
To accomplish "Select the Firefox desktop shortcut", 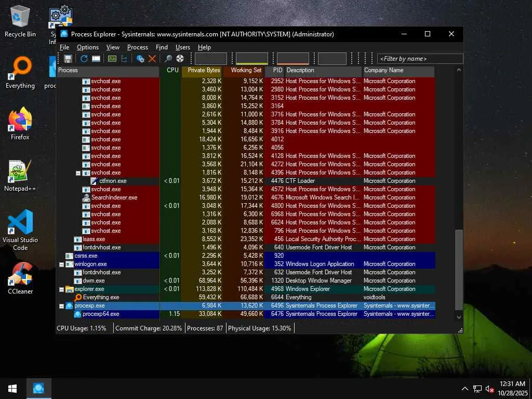I will [20, 124].
